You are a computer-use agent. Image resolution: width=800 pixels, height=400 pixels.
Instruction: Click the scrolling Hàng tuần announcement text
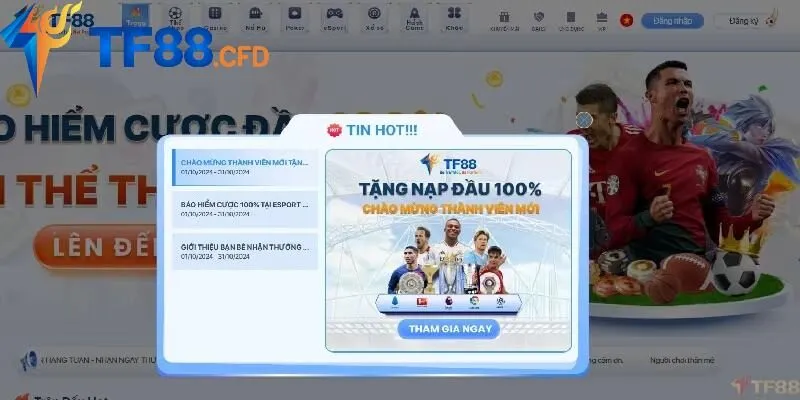[x=99, y=360]
